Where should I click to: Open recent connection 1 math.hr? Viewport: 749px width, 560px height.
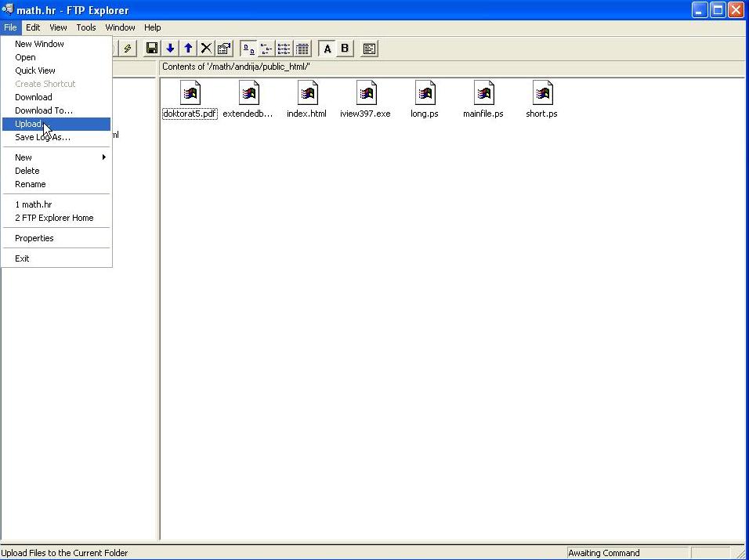[x=56, y=204]
